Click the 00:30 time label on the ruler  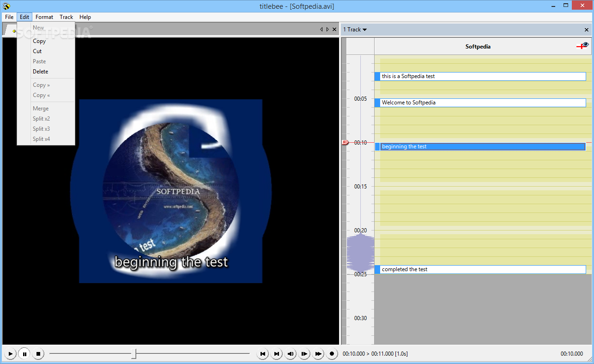click(x=360, y=318)
